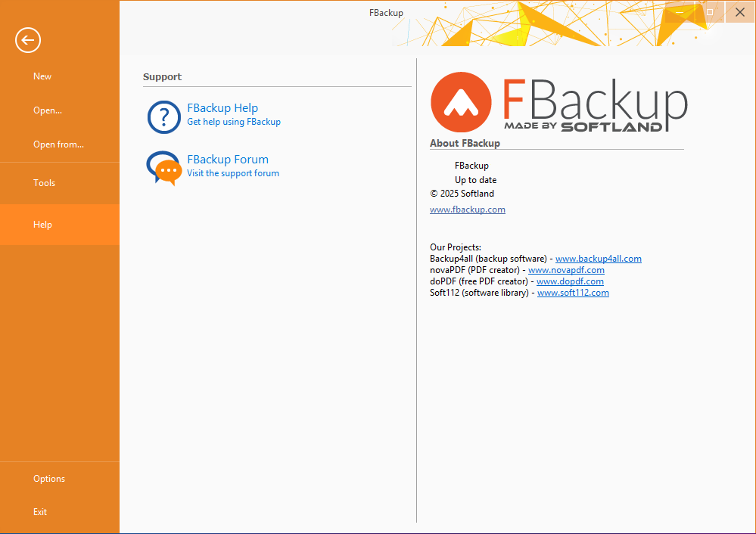Viewport: 756px width, 534px height.
Task: Click the 'Up to date' status text
Action: (475, 180)
